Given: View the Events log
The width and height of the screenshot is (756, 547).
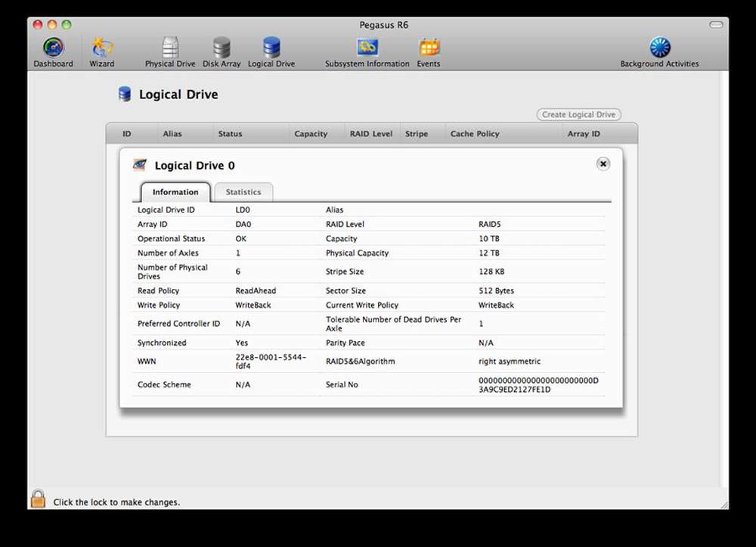Looking at the screenshot, I should click(x=429, y=52).
